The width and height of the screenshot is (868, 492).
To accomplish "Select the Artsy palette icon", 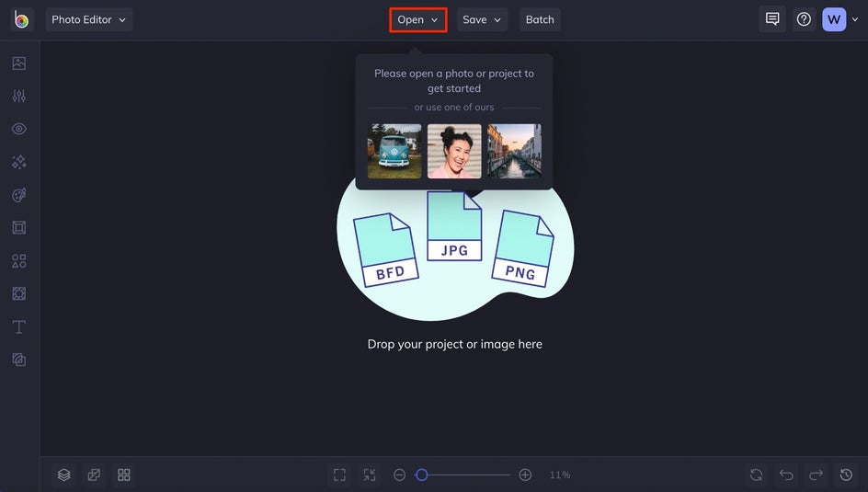I will (x=18, y=195).
